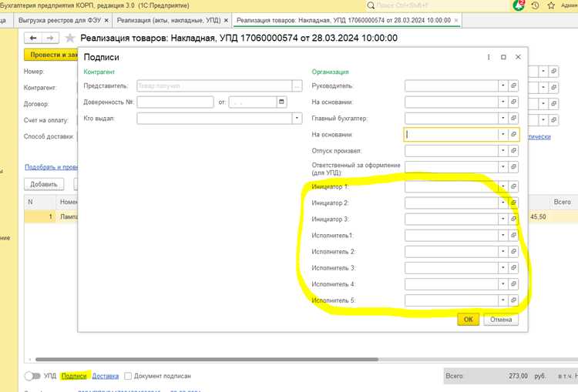Screen dimensions: 578x392
Task: Open the Руководитель field's open-record icon
Action: coord(513,85)
